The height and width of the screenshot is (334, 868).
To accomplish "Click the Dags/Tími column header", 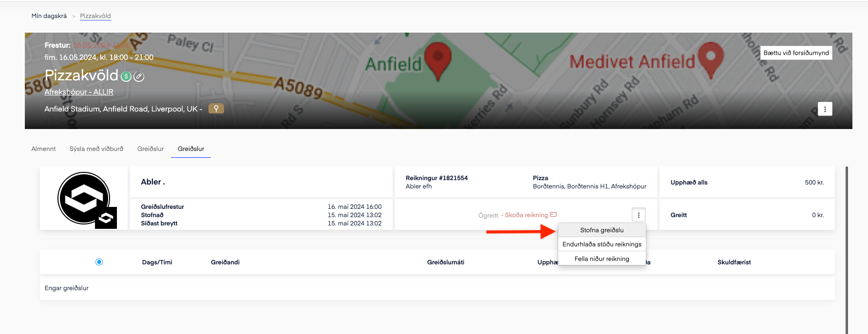I will [157, 262].
